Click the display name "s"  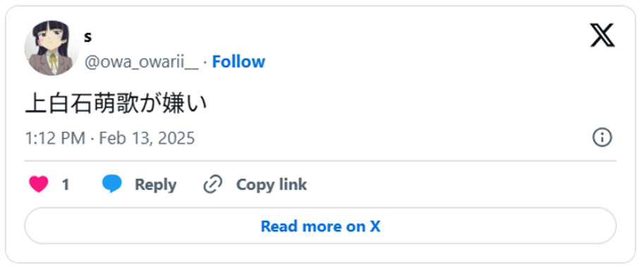click(88, 38)
